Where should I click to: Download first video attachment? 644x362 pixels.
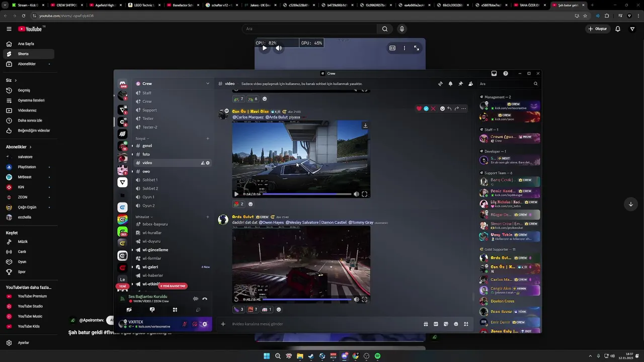(x=365, y=126)
